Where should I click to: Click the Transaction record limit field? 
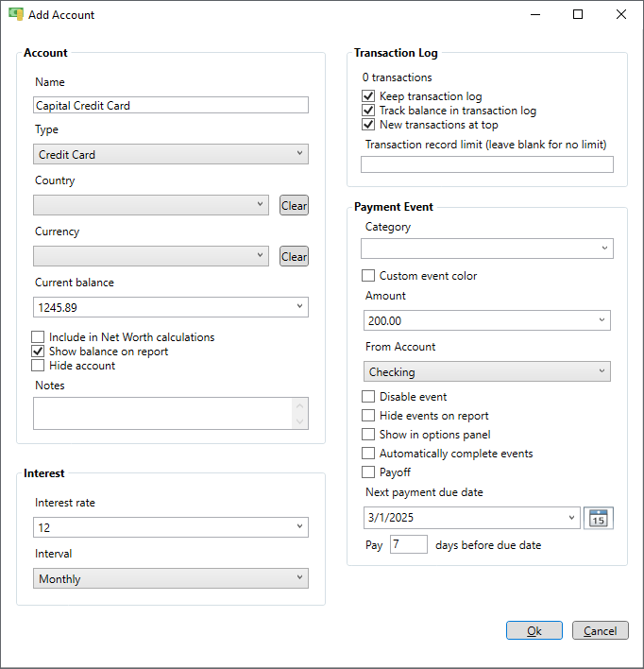coord(487,164)
